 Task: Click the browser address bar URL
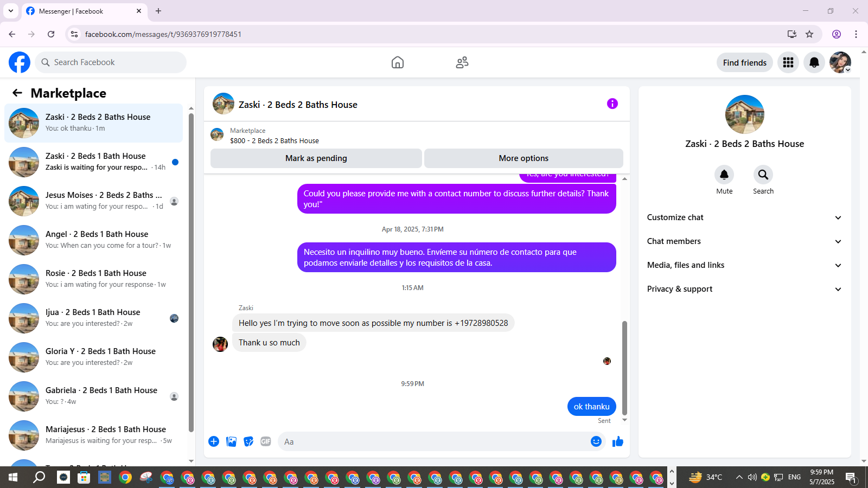[163, 34]
